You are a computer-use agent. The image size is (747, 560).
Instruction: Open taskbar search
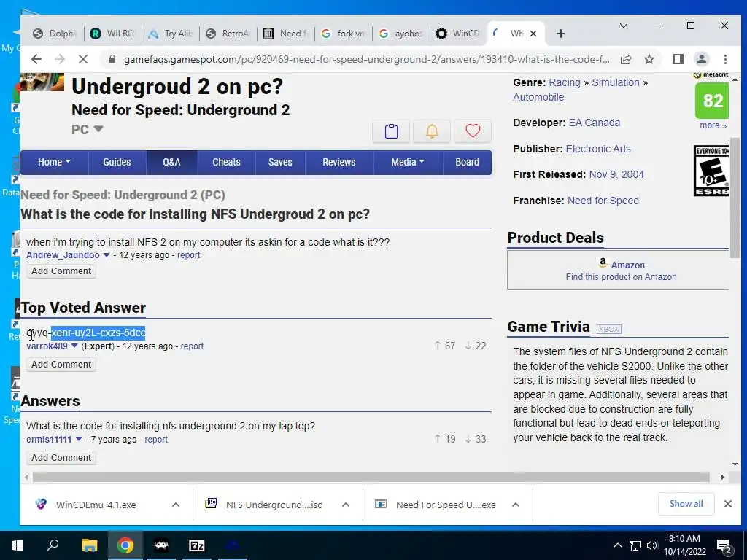[x=53, y=545]
